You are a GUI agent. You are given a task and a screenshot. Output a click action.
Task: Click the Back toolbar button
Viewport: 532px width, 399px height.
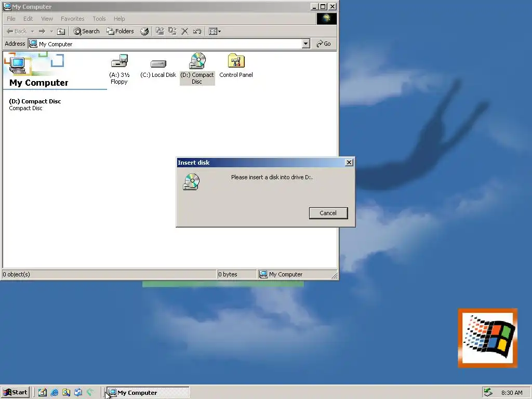17,31
